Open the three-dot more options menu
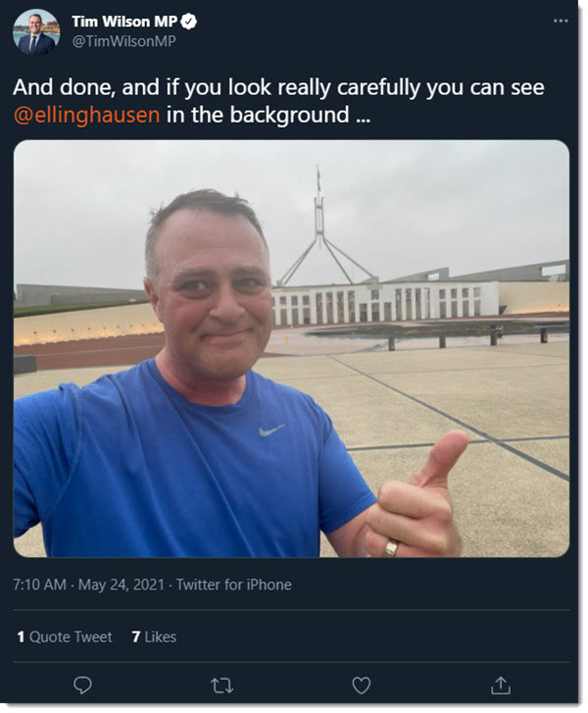Image resolution: width=588 pixels, height=713 pixels. click(x=561, y=21)
